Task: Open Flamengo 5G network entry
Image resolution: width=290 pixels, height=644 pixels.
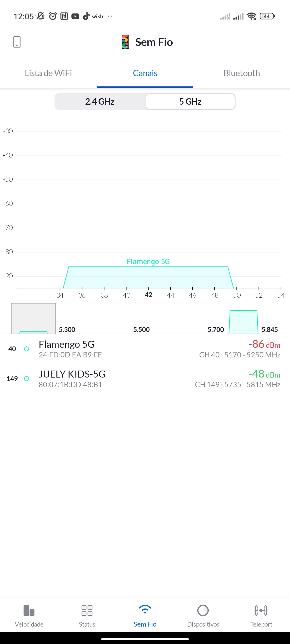Action: coord(145,349)
